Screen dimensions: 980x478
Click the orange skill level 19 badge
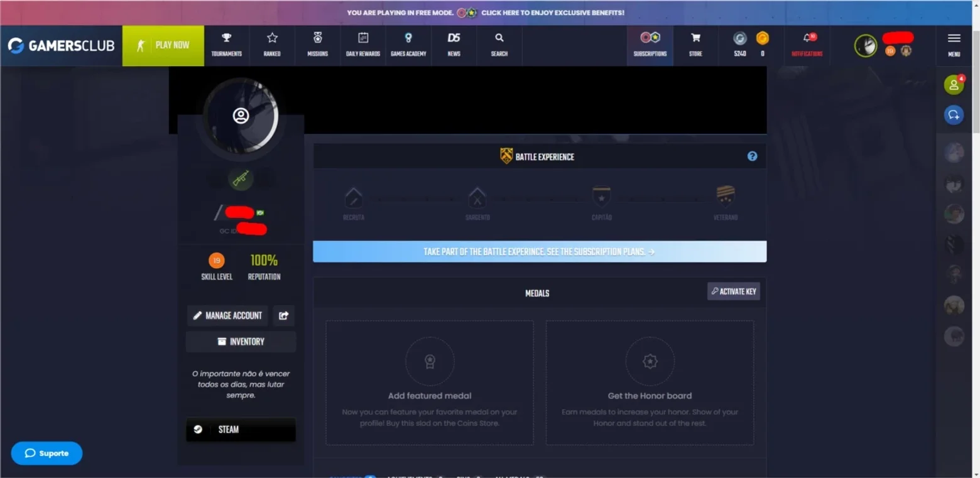(x=217, y=260)
